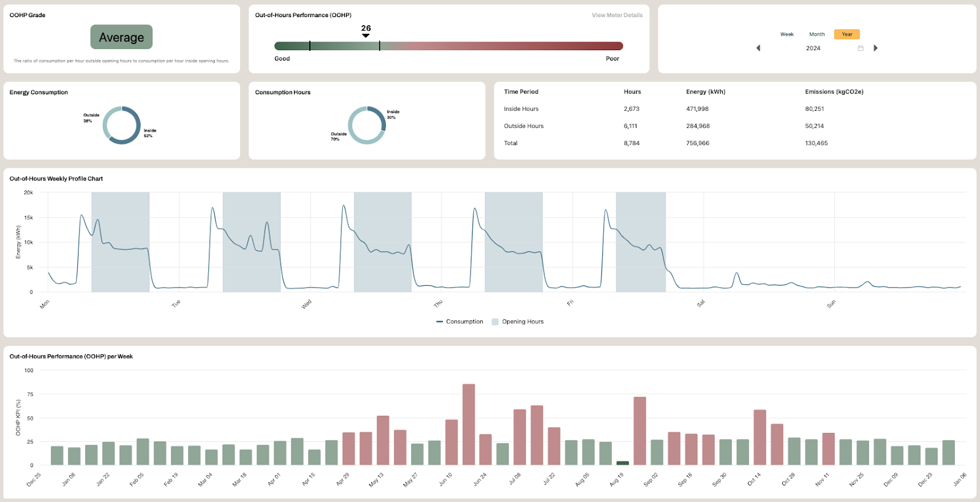Click the OOHP Good-to-Poor gradient bar
This screenshot has width=980, height=502.
[x=448, y=46]
